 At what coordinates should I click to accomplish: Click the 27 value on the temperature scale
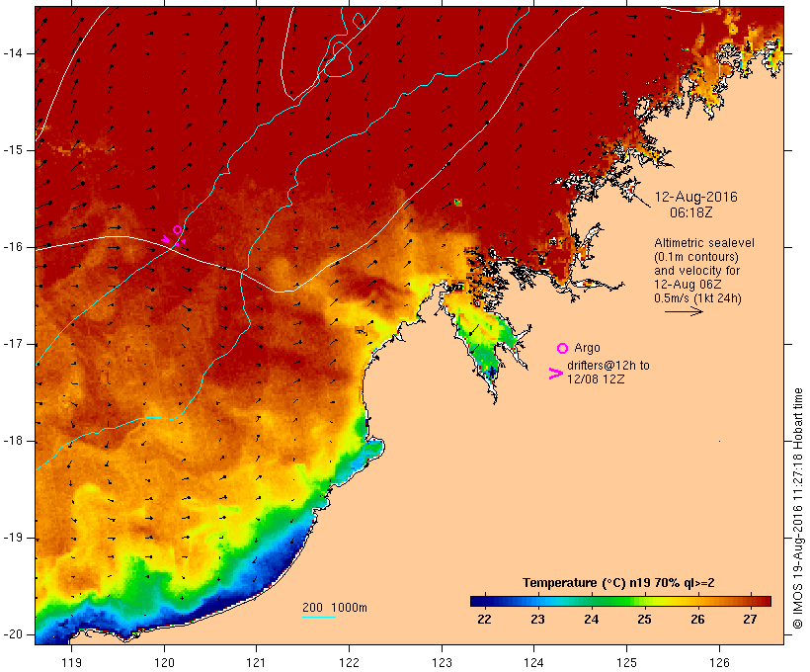750,619
